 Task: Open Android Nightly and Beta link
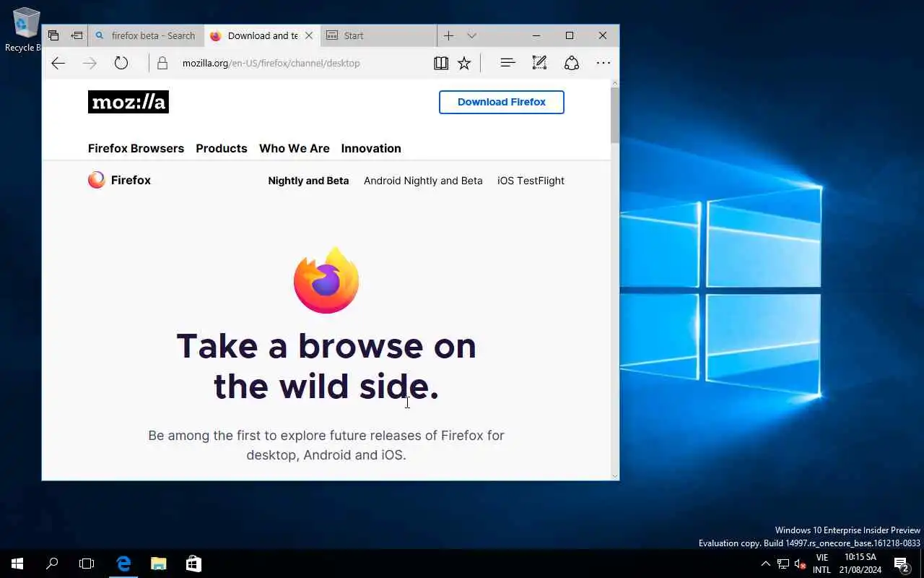click(423, 181)
